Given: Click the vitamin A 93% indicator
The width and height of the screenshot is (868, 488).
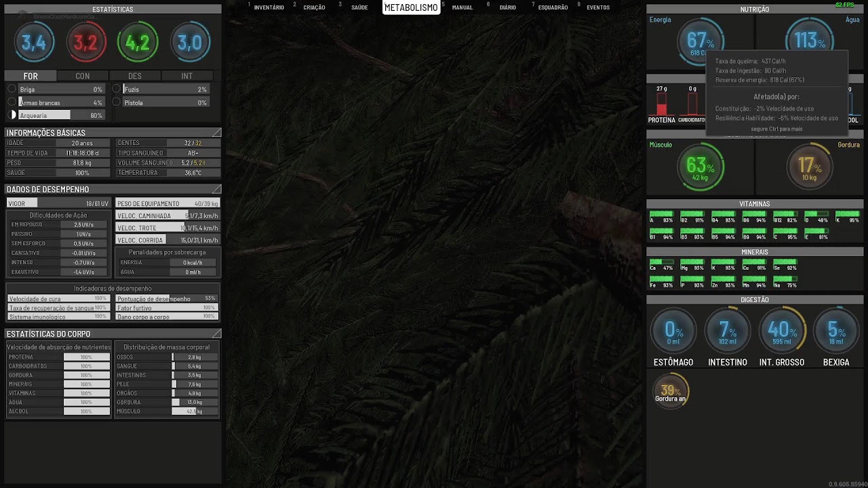Looking at the screenshot, I should pyautogui.click(x=661, y=217).
